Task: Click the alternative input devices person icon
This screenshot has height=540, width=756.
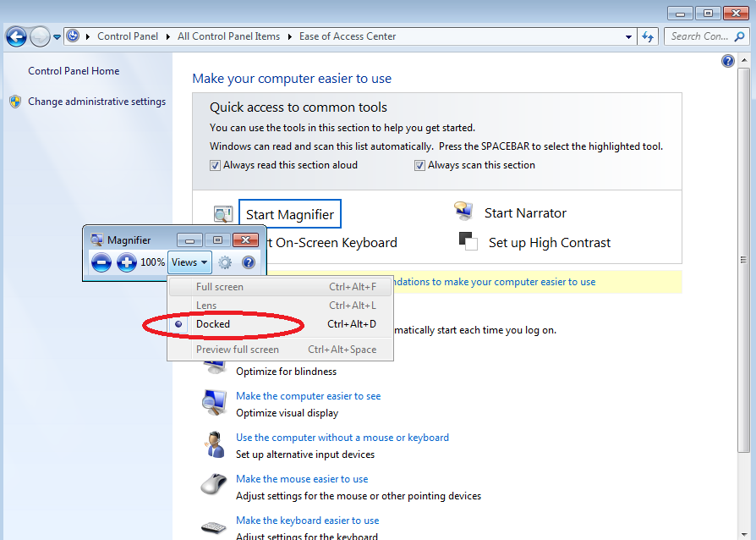Action: [x=215, y=444]
